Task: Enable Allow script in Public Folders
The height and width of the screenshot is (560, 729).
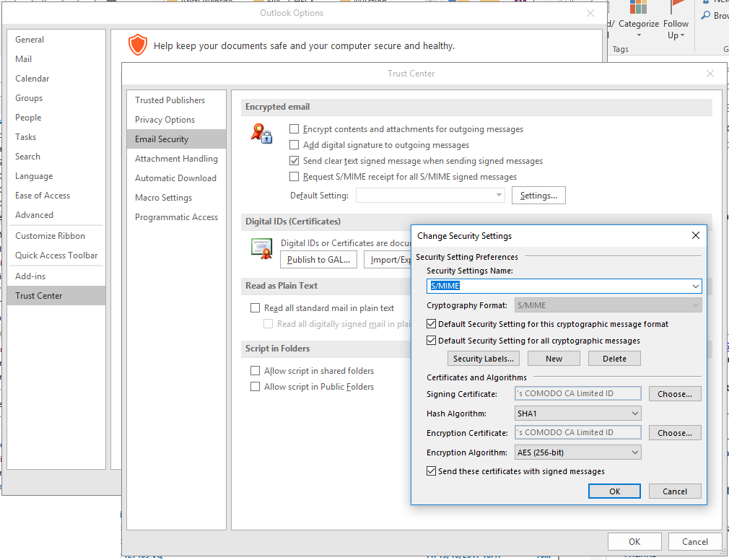Action: point(255,386)
